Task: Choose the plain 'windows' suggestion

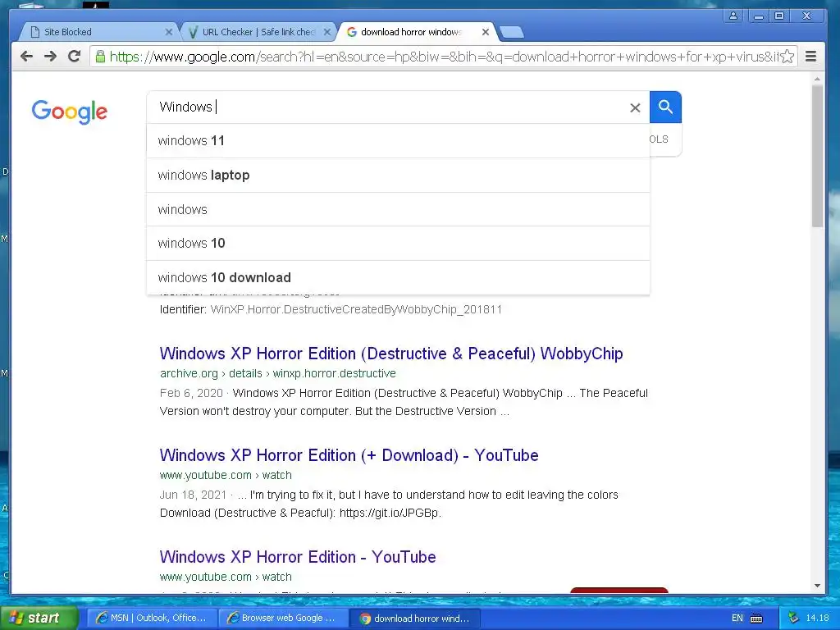Action: click(398, 209)
